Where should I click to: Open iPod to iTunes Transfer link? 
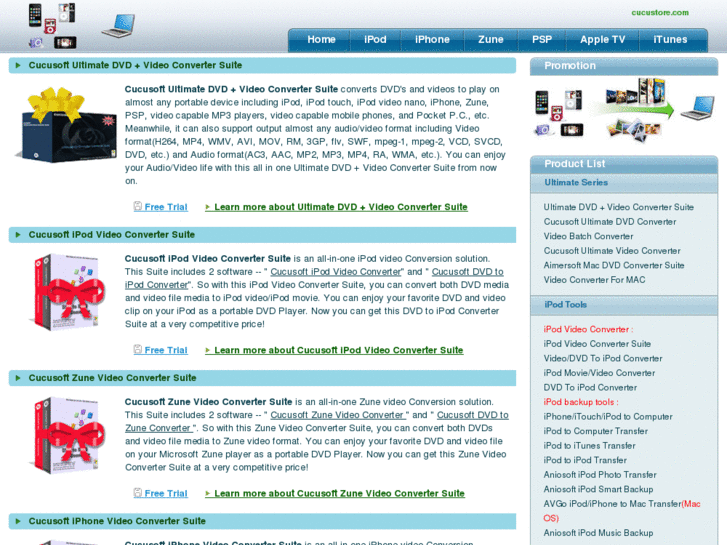[589, 446]
